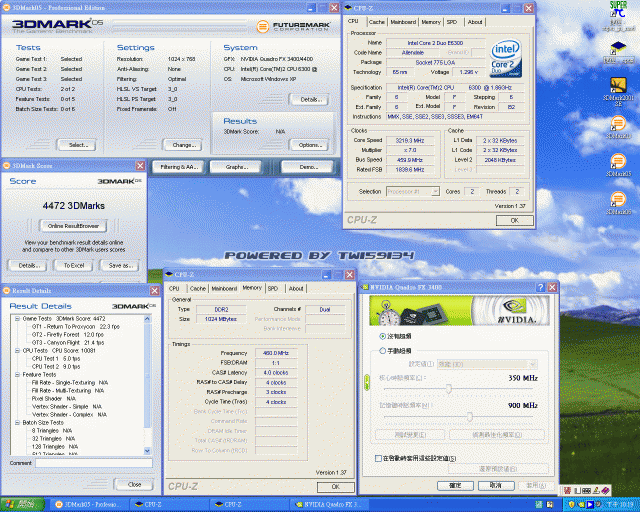Open the Windows Start button
Image resolution: width=640 pixels, height=512 pixels.
(23, 505)
